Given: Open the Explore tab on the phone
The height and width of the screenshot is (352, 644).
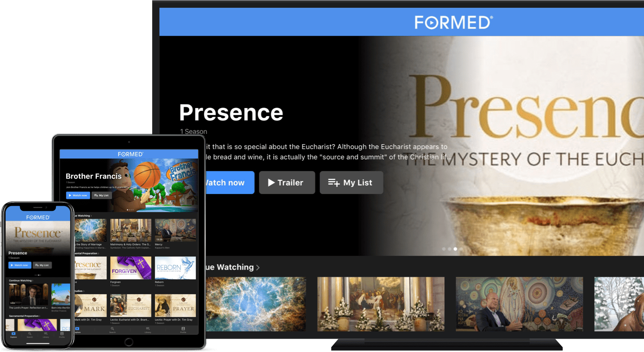Looking at the screenshot, I should 13,334.
